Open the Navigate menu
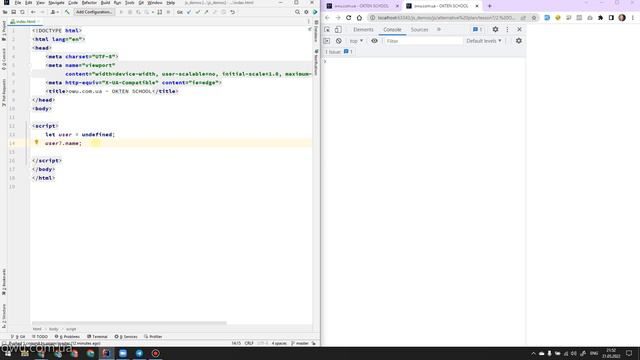 56,3
